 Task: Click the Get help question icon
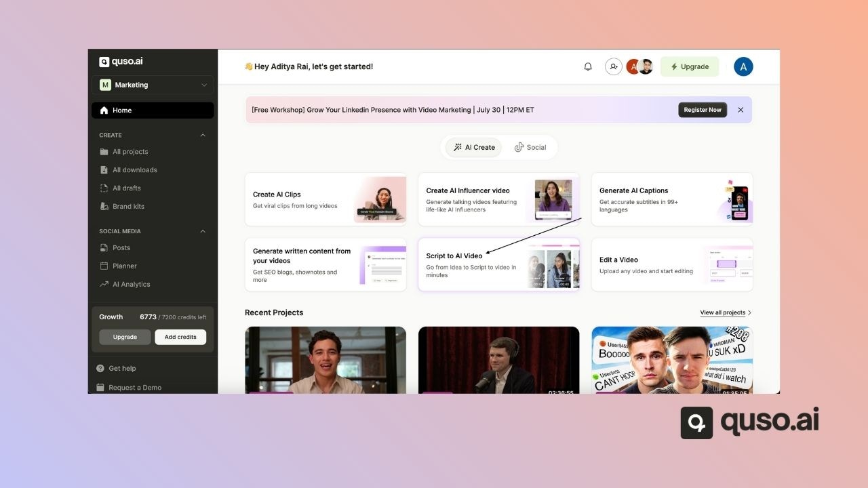[x=100, y=369]
